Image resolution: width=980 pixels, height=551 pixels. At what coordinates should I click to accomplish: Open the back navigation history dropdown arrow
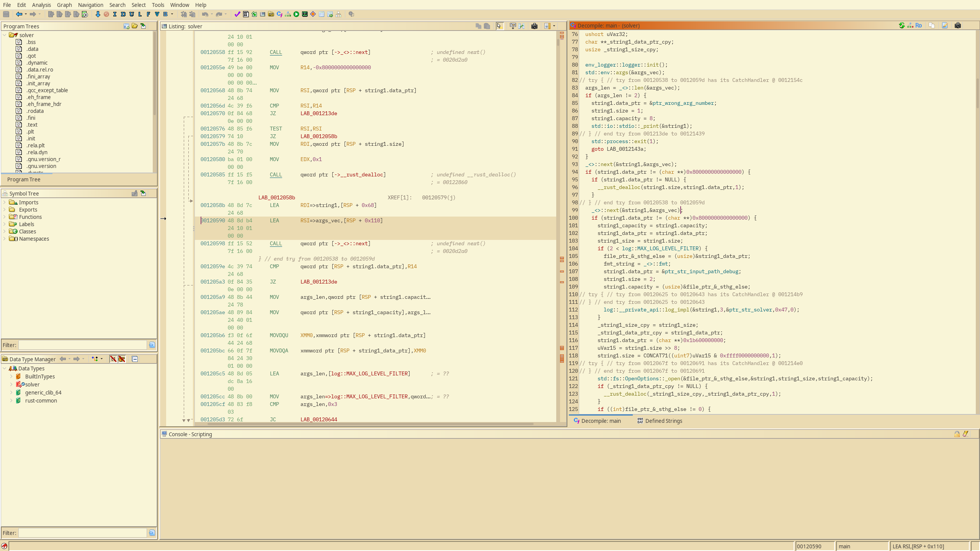pos(26,14)
